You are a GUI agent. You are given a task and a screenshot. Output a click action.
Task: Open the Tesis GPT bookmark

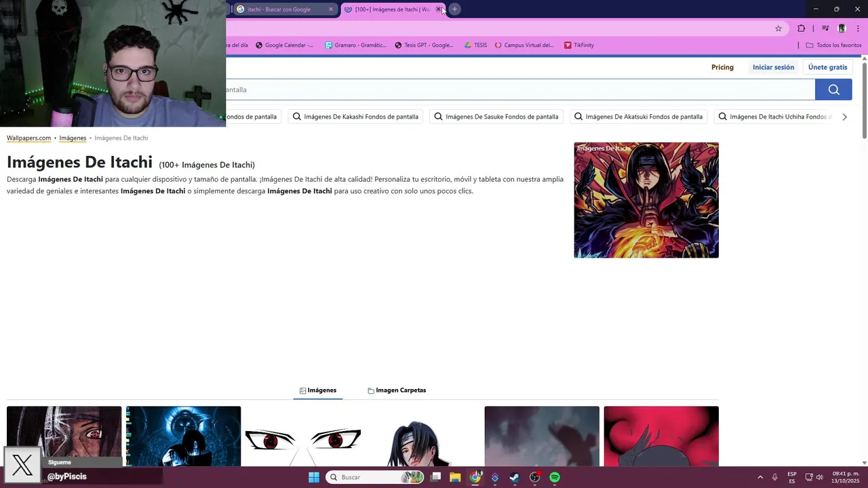(x=424, y=45)
